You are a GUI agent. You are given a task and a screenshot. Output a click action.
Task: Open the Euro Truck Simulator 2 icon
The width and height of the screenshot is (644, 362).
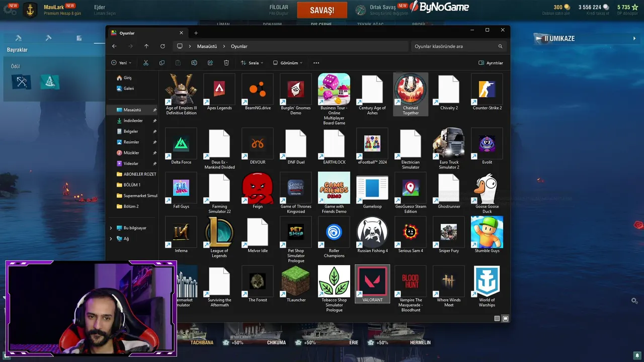pos(449,144)
